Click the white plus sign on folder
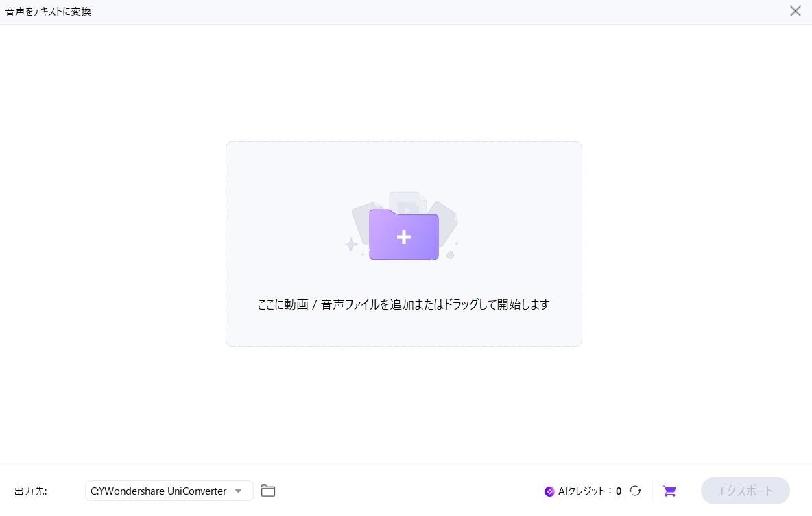Screen dimensions: 812x516 pyautogui.click(x=404, y=237)
